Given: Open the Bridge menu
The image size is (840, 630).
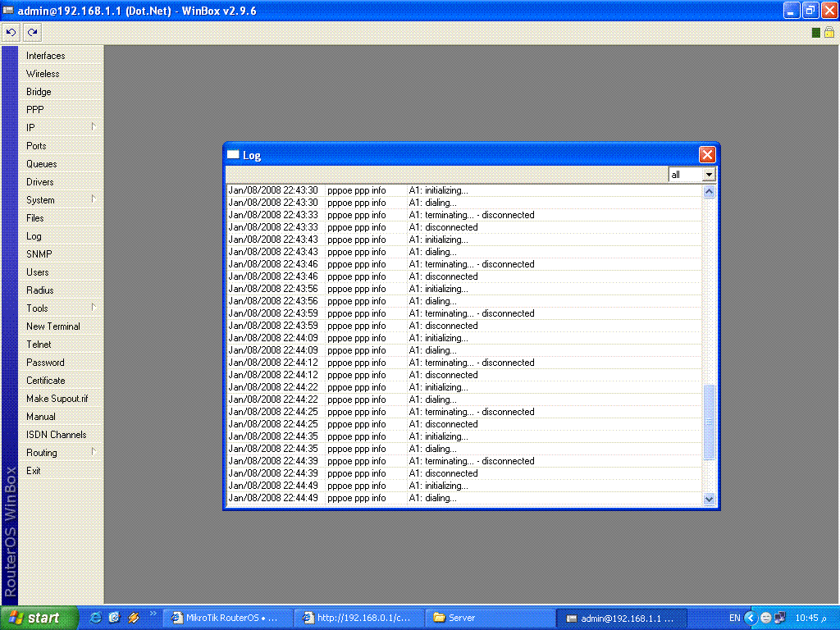Looking at the screenshot, I should point(61,92).
